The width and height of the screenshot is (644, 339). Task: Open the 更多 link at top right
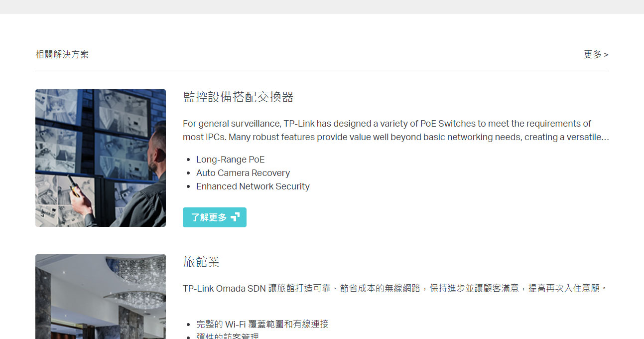(x=596, y=54)
